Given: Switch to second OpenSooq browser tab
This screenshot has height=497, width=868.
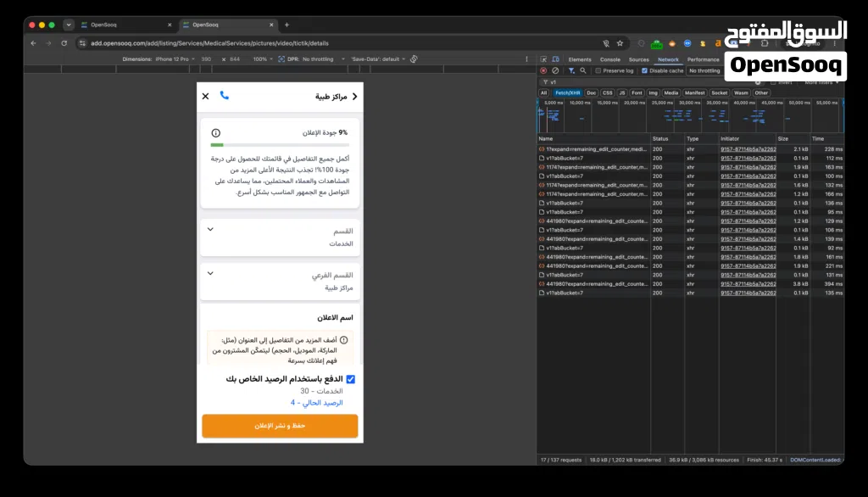Looking at the screenshot, I should 228,25.
